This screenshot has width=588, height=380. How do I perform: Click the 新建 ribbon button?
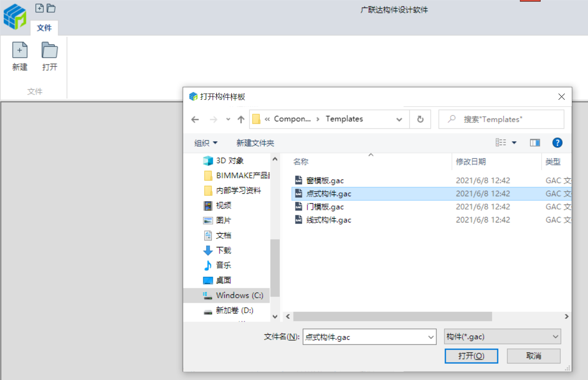(20, 57)
